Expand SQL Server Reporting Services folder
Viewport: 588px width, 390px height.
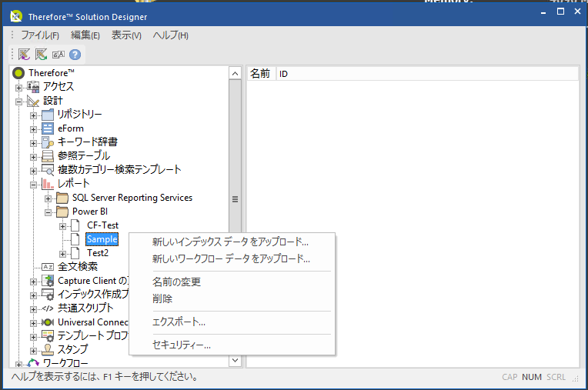[x=48, y=198]
